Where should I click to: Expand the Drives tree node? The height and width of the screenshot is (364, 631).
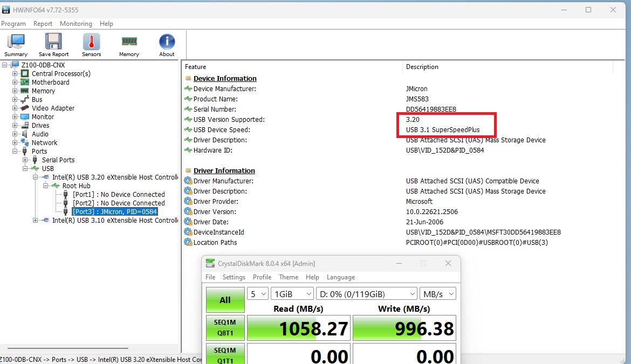point(15,125)
